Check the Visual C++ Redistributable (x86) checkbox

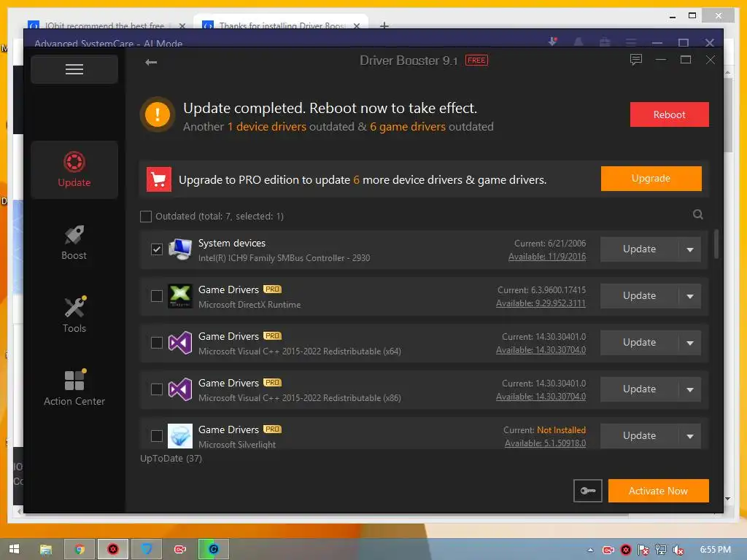pos(157,389)
